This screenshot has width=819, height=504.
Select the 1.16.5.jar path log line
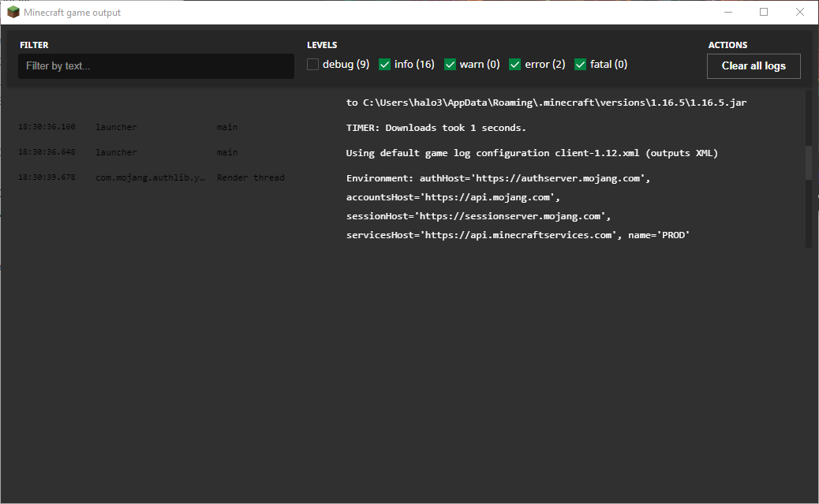click(546, 103)
